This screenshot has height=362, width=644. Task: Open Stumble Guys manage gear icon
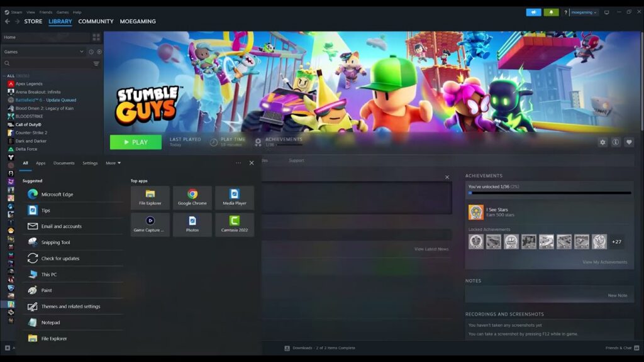point(602,143)
